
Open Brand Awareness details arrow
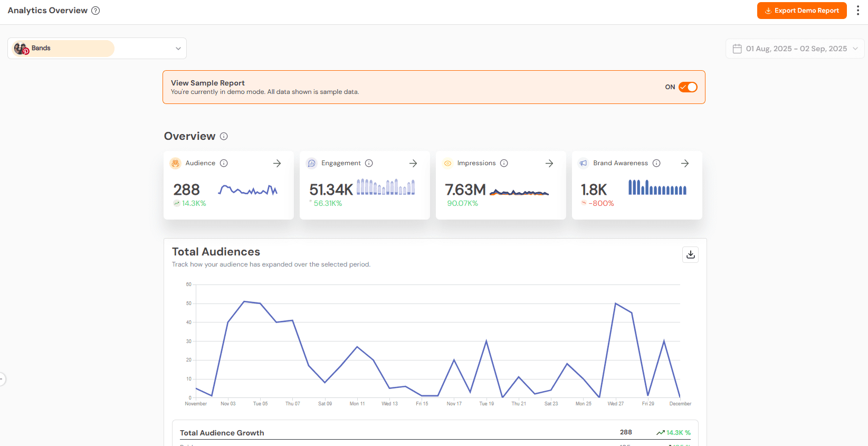click(685, 164)
